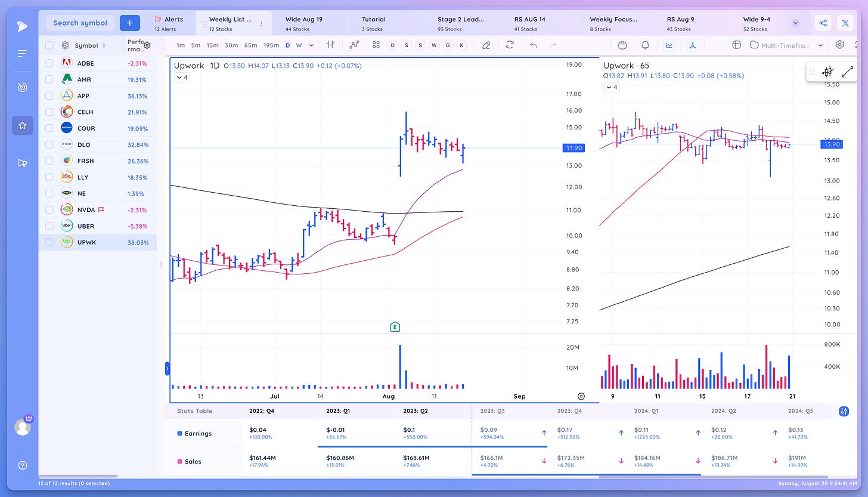
Task: Select the LLY symbol row
Action: pos(98,177)
